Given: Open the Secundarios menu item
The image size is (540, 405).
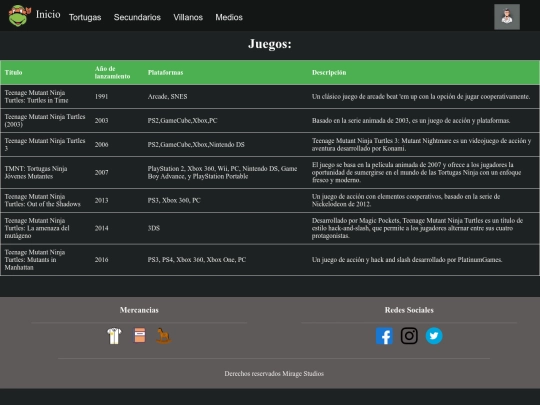Looking at the screenshot, I should [x=137, y=17].
